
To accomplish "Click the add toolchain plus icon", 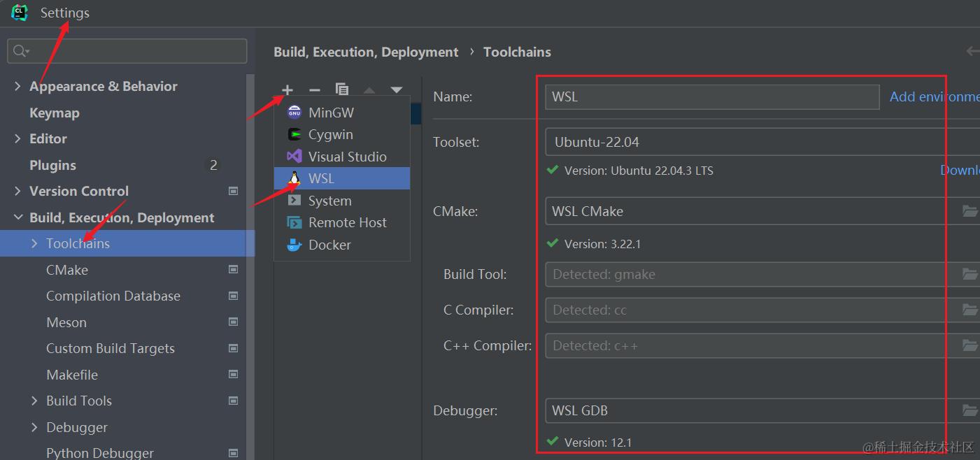I will (x=287, y=90).
